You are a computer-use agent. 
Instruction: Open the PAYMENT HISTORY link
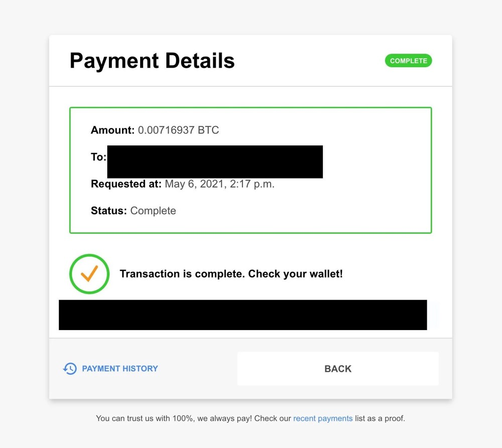point(119,369)
